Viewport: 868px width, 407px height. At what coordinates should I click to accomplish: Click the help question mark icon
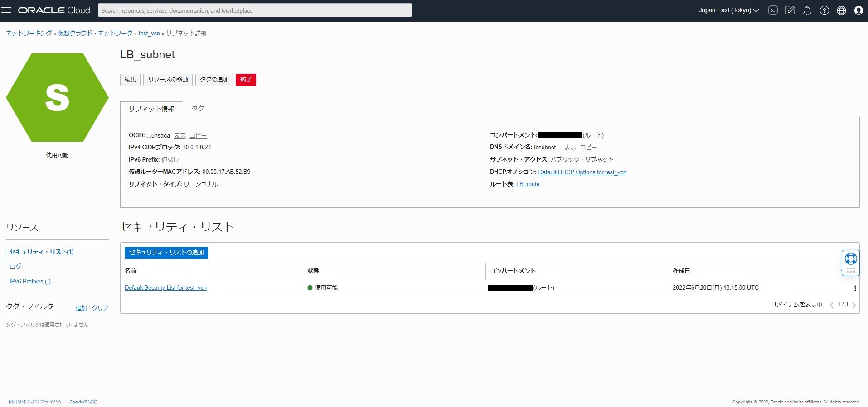824,10
